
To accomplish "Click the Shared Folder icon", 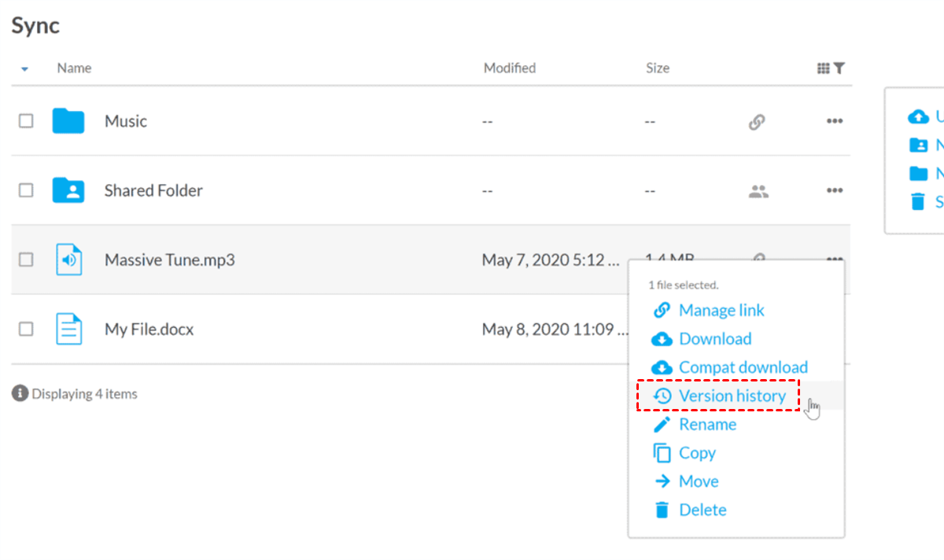I will click(x=68, y=190).
